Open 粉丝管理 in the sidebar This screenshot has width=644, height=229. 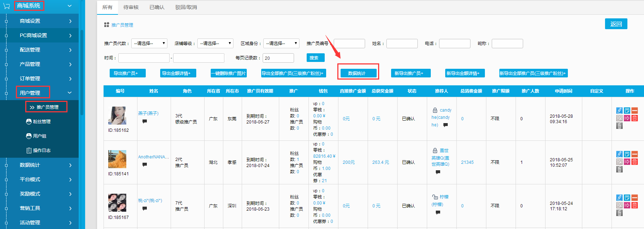coord(41,122)
